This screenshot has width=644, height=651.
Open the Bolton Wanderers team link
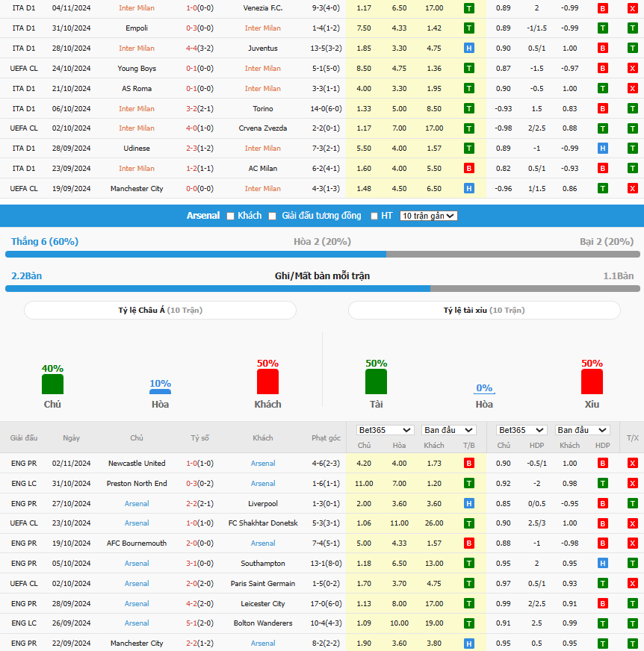(x=262, y=623)
